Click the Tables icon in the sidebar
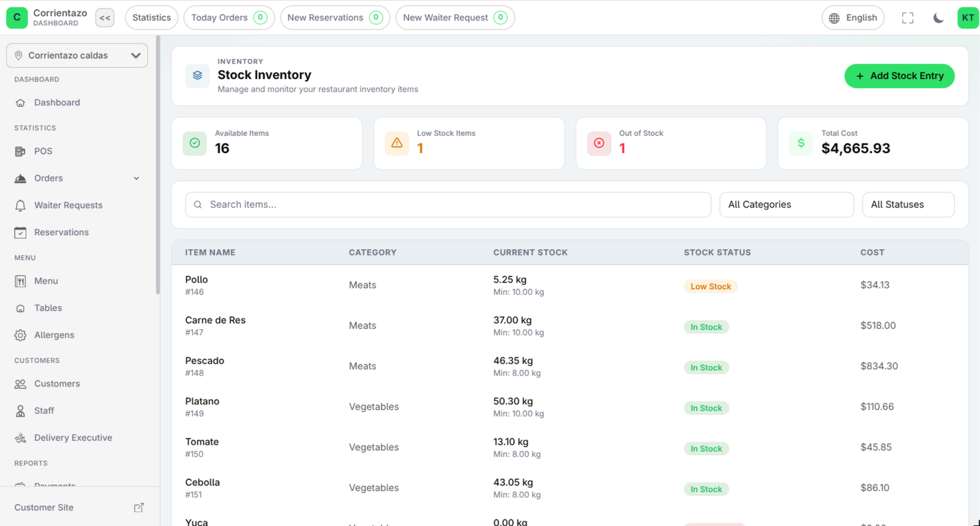This screenshot has height=526, width=980. [x=20, y=308]
